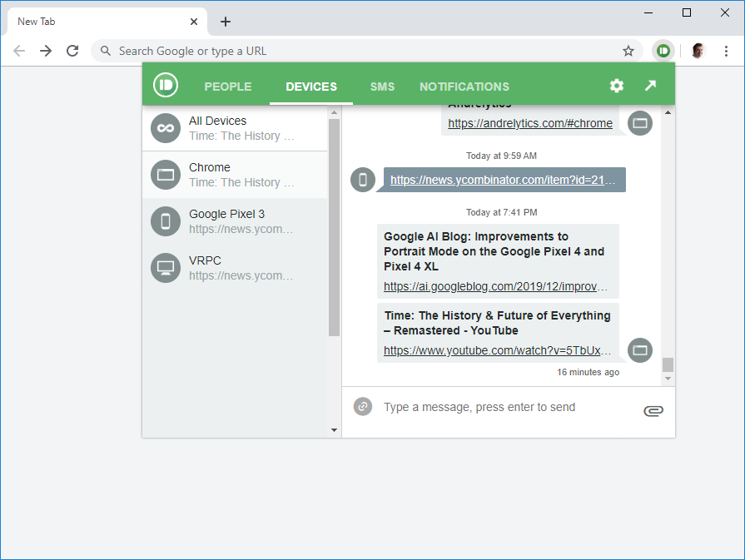Select All Devices in the device list
The width and height of the screenshot is (745, 560).
point(235,128)
